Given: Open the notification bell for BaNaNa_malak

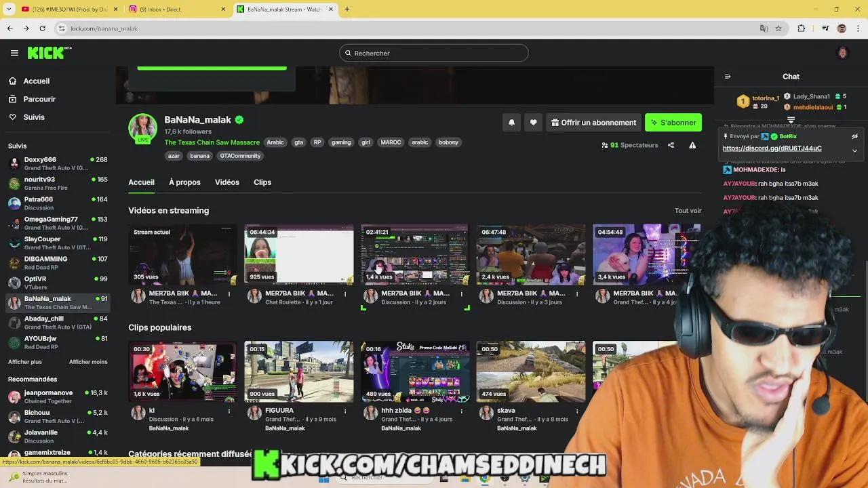Looking at the screenshot, I should [x=511, y=123].
